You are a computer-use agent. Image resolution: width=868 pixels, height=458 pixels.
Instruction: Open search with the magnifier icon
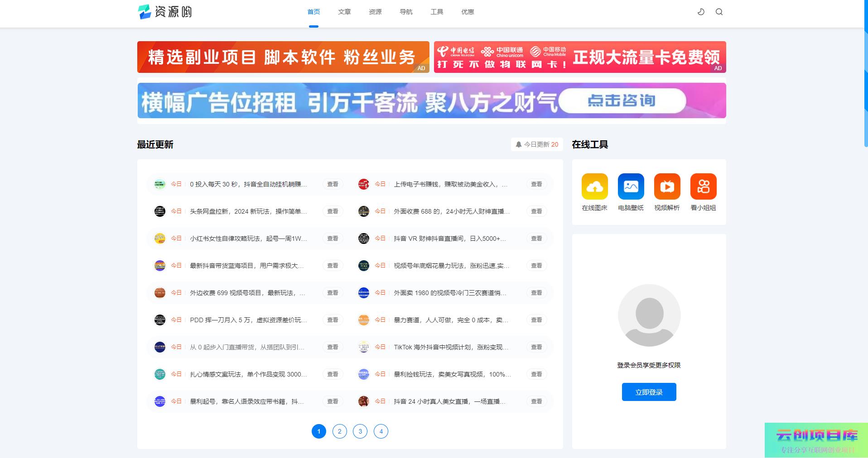click(x=719, y=12)
